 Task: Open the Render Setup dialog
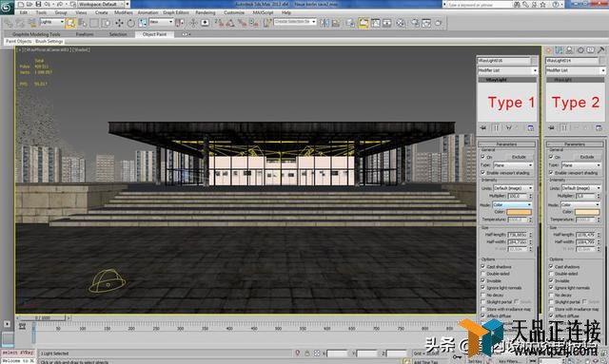pos(415,23)
